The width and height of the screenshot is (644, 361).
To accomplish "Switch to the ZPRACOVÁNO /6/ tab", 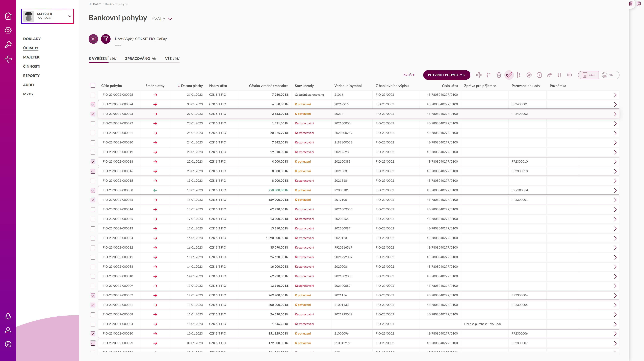I will click(141, 58).
